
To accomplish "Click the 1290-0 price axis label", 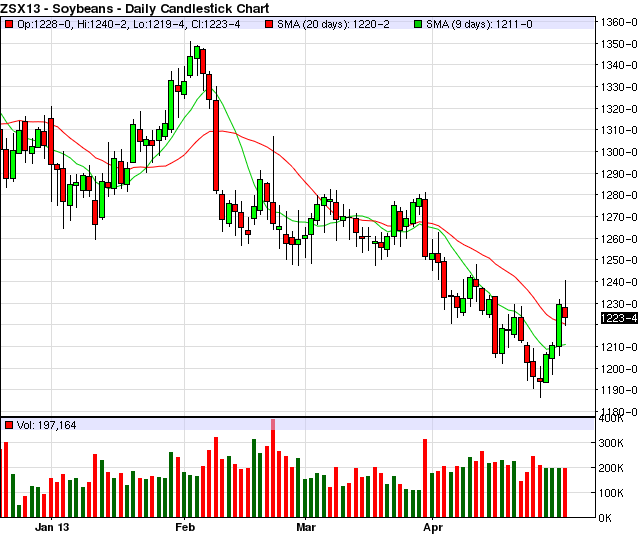I will point(620,174).
